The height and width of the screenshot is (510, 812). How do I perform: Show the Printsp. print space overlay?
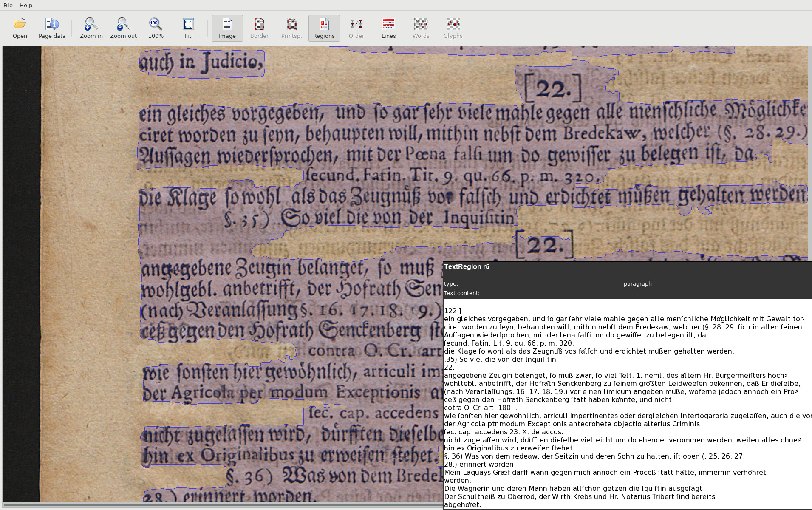(291, 28)
